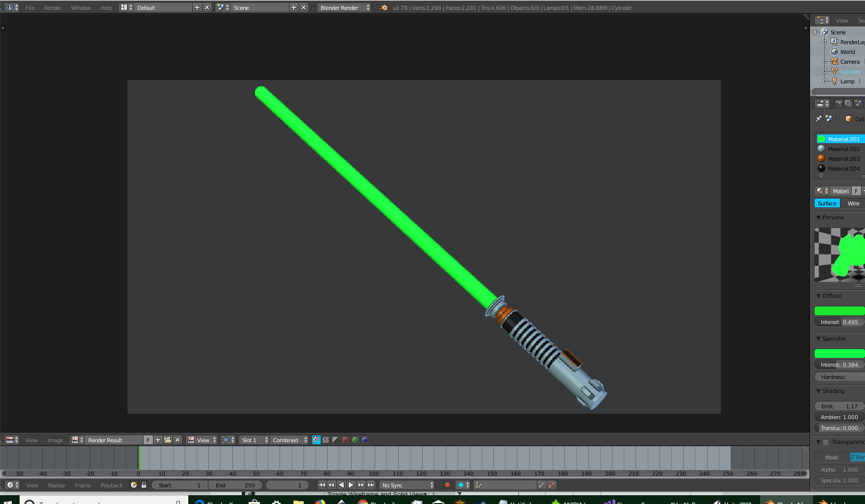Collapse the Shading panel
The image size is (865, 504).
(x=818, y=391)
